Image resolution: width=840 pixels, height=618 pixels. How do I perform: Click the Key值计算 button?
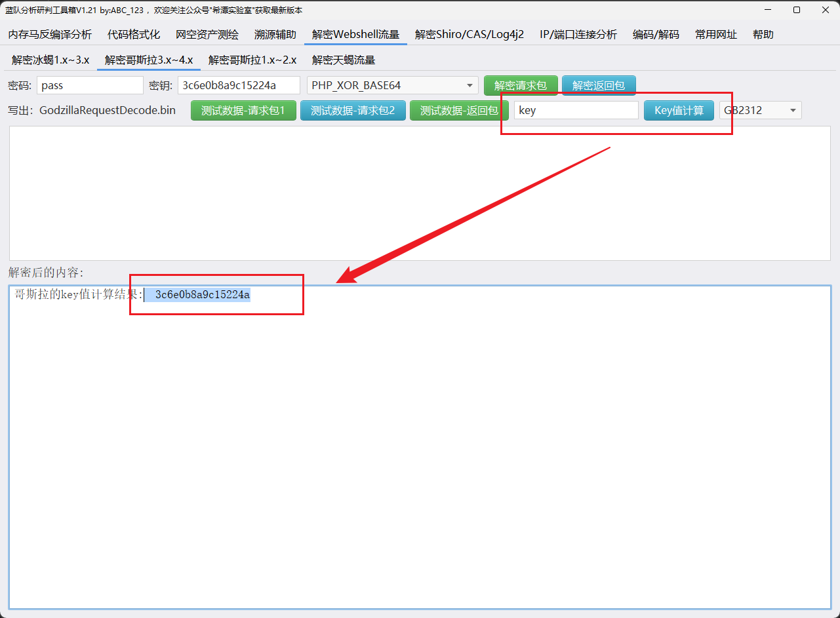coord(679,111)
